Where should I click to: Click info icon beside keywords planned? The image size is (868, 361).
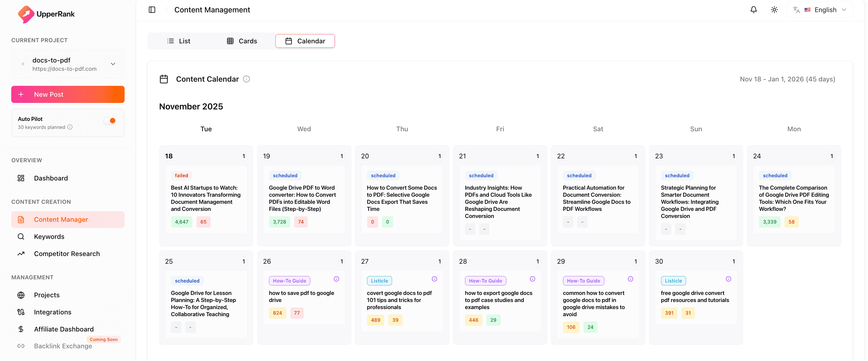tap(70, 127)
